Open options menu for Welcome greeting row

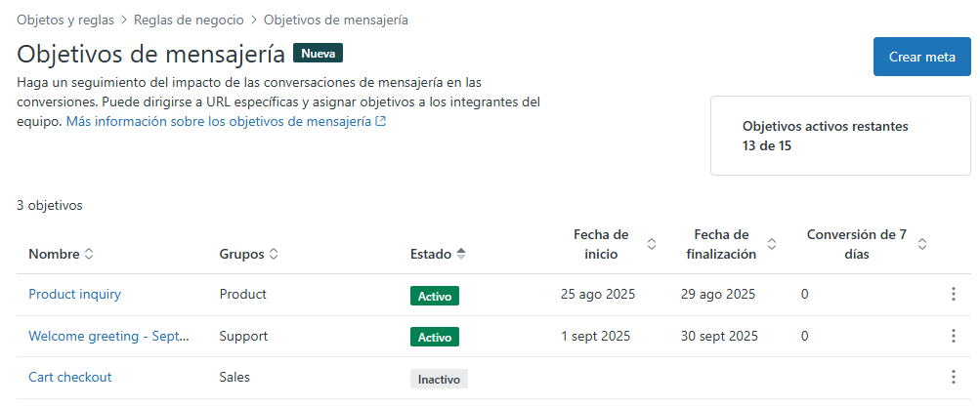953,336
